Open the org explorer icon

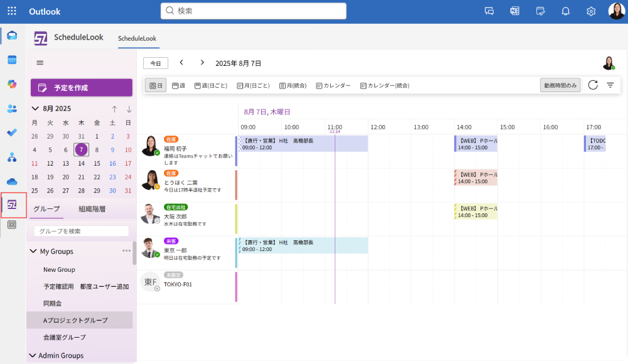tap(12, 157)
